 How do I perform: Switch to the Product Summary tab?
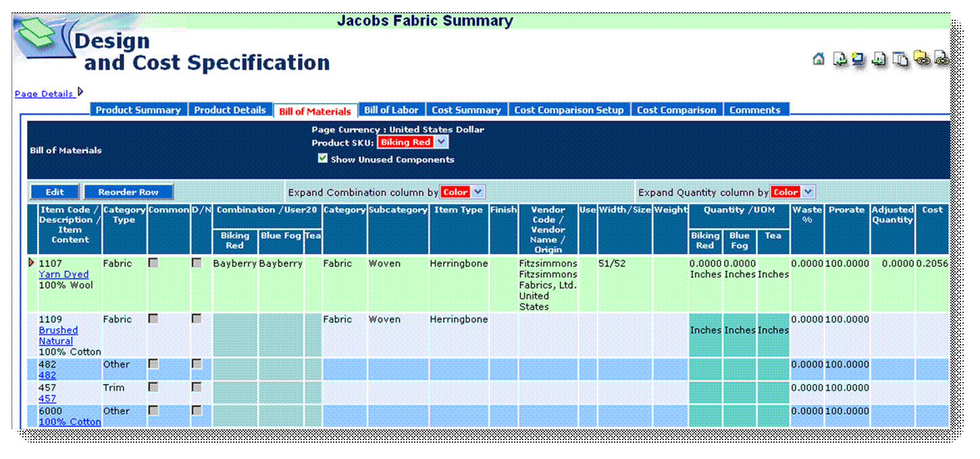138,110
